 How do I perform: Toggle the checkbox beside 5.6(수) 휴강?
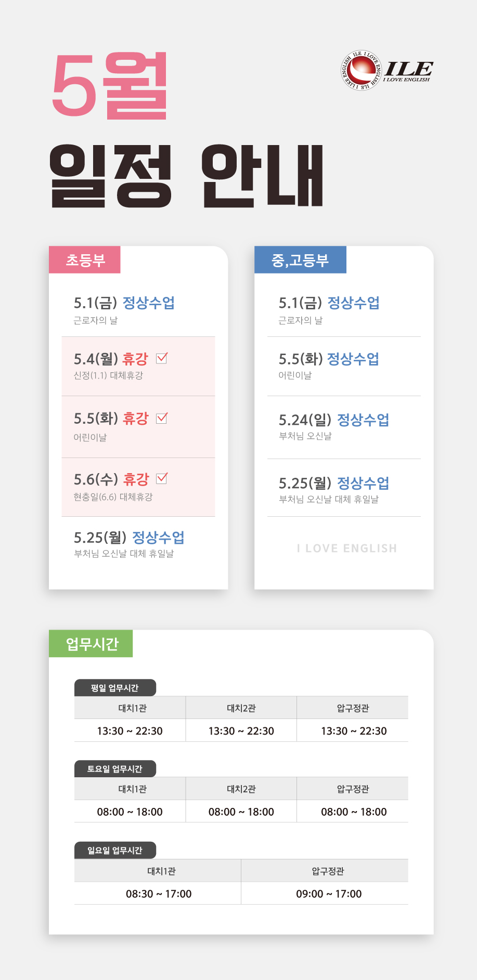tap(162, 478)
